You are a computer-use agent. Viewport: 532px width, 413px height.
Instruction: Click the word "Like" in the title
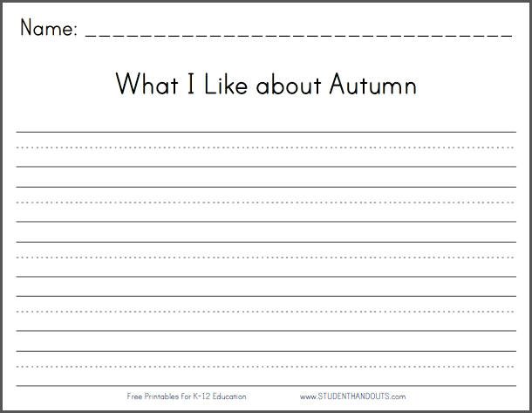tap(226, 84)
